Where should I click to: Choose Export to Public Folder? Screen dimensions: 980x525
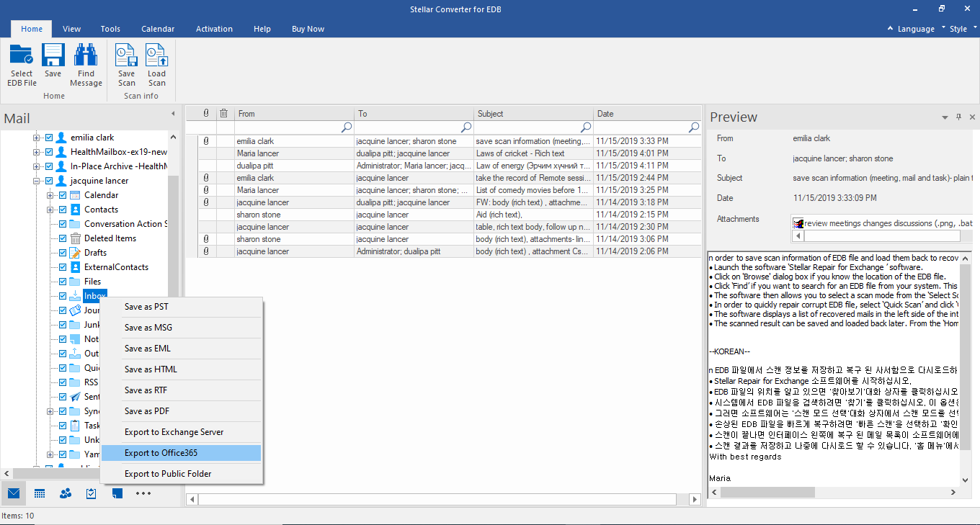coord(182,474)
